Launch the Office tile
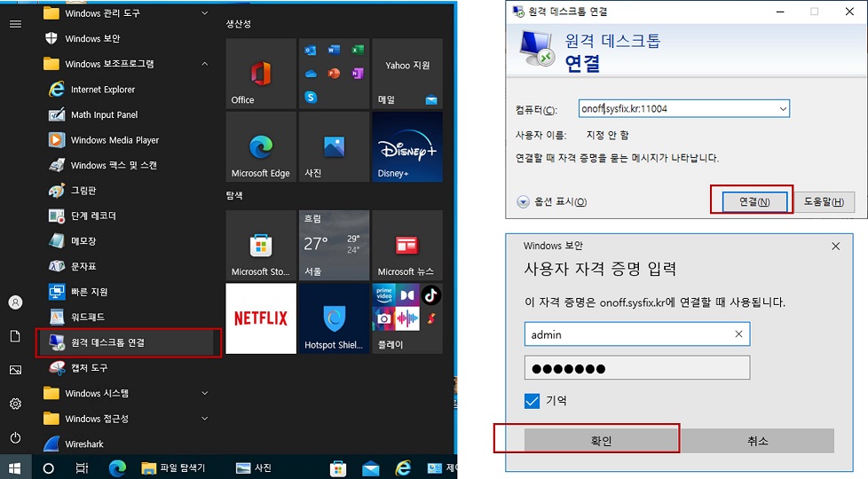Image resolution: width=868 pixels, height=479 pixels. click(x=261, y=74)
